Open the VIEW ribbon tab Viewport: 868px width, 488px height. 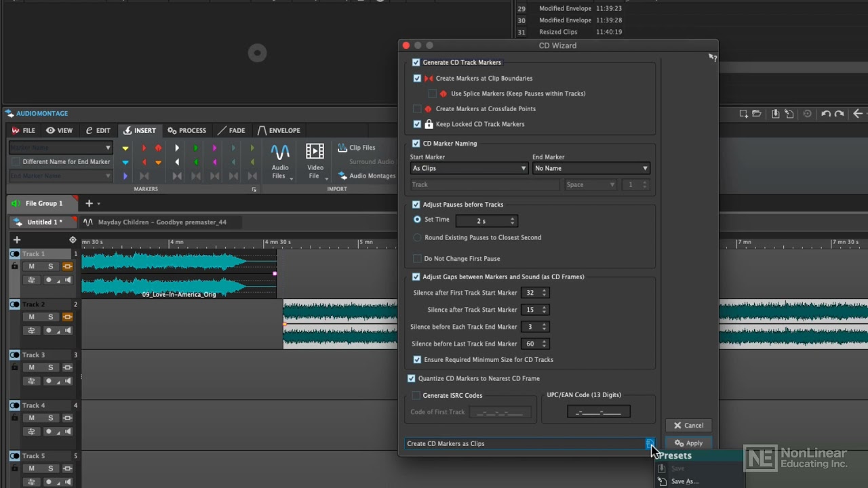59,130
